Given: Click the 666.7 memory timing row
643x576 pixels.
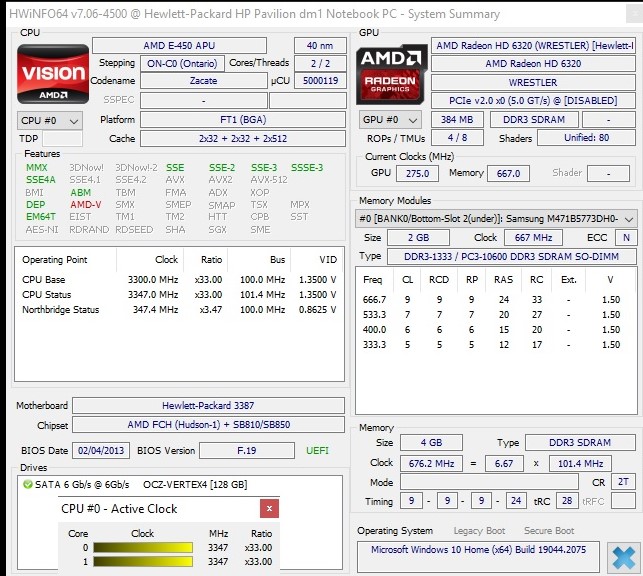Looking at the screenshot, I should pos(495,300).
